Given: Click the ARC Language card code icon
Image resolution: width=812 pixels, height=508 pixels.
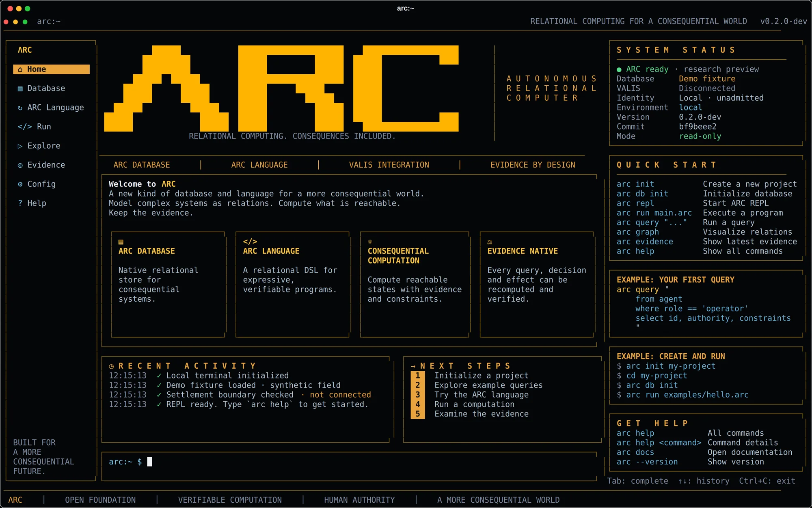Looking at the screenshot, I should point(250,242).
